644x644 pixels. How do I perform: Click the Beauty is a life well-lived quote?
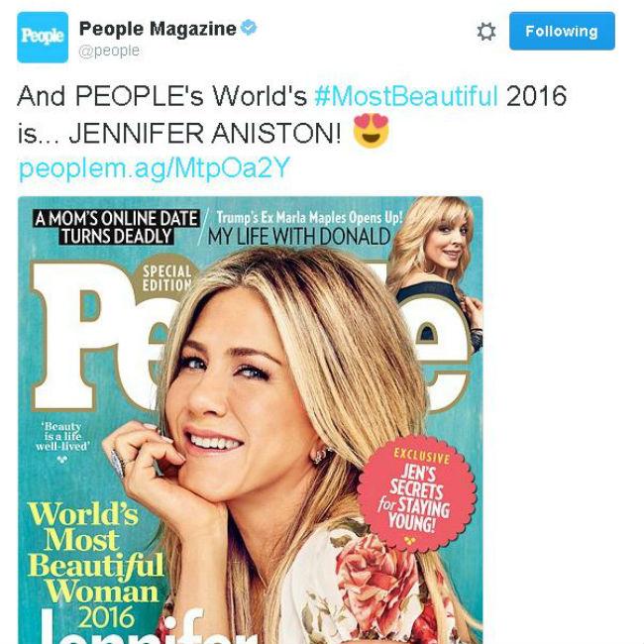[x=62, y=436]
